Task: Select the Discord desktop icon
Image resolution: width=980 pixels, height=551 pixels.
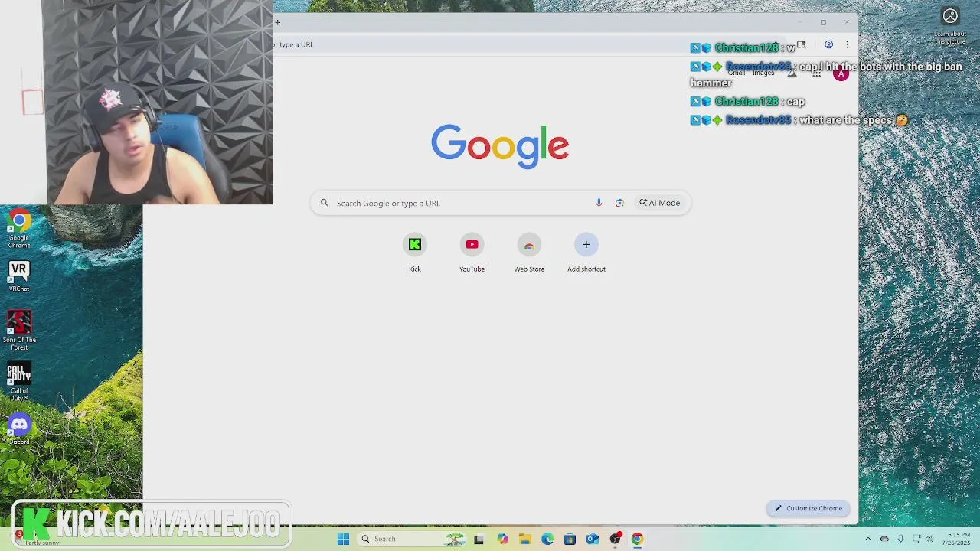Action: [x=19, y=430]
